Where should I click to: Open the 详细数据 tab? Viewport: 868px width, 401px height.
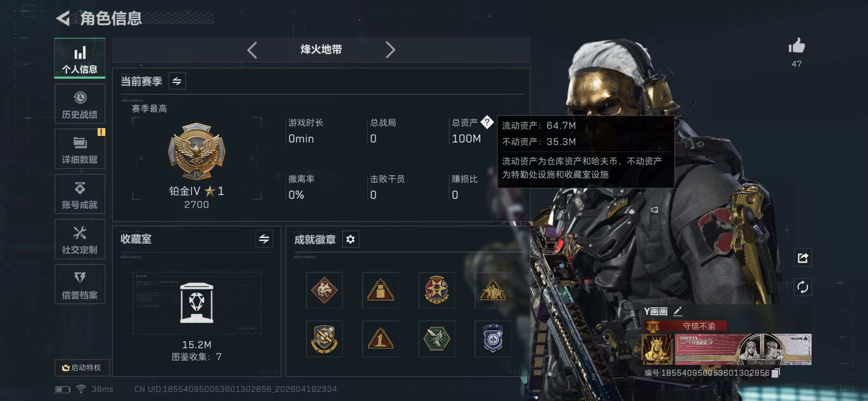point(80,149)
